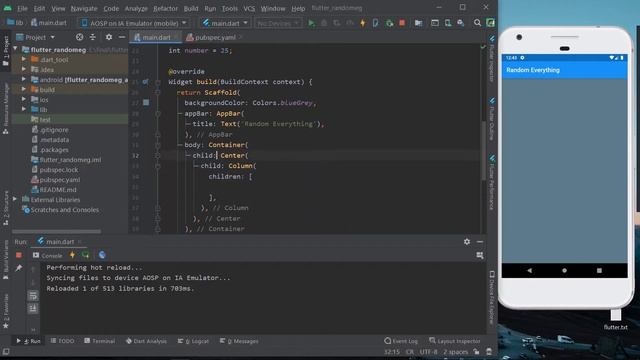Run the app with the green play icon
This screenshot has width=640, height=360.
(311, 23)
